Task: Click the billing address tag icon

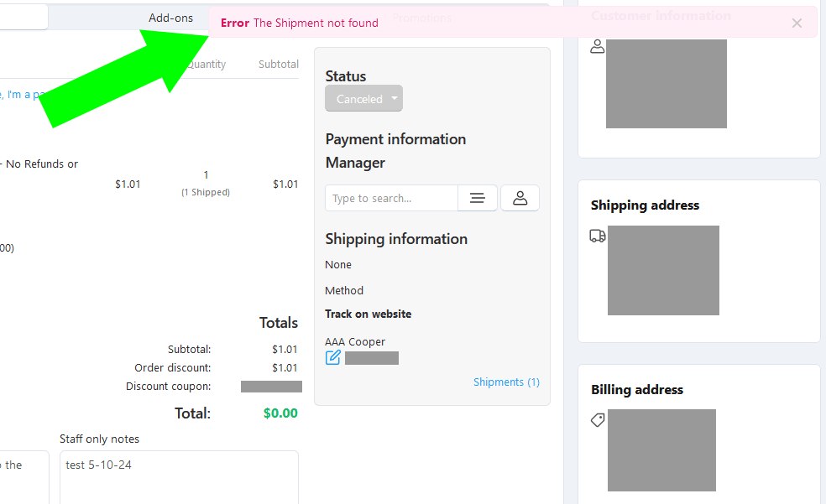Action: point(598,420)
